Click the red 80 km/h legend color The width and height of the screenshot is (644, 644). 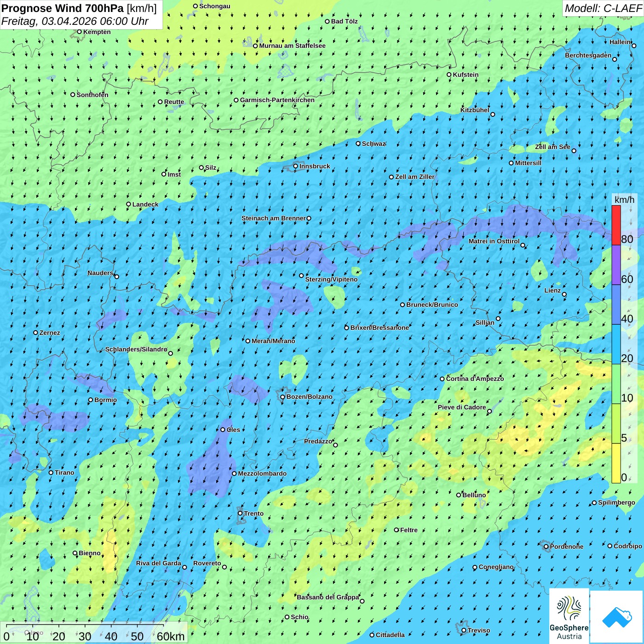click(x=616, y=225)
